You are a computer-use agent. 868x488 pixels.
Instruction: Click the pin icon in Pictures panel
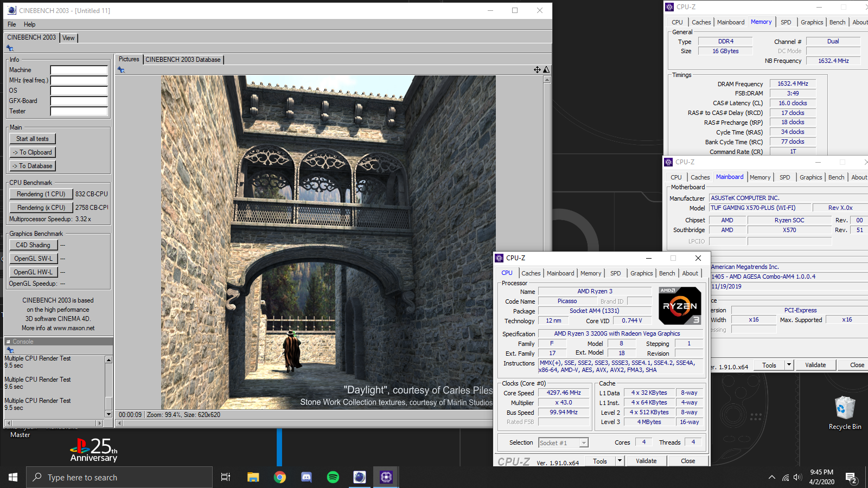point(121,70)
